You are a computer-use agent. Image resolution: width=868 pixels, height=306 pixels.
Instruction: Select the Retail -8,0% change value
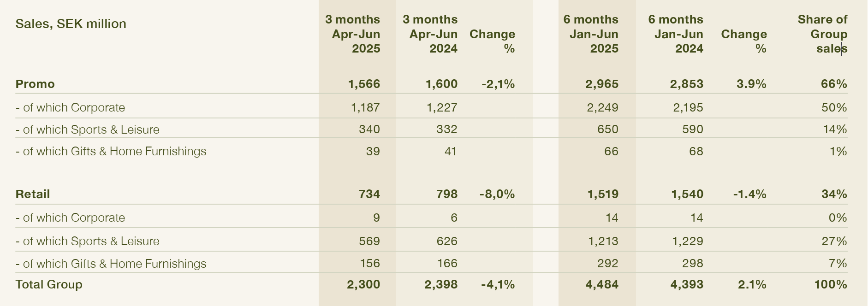pyautogui.click(x=497, y=194)
